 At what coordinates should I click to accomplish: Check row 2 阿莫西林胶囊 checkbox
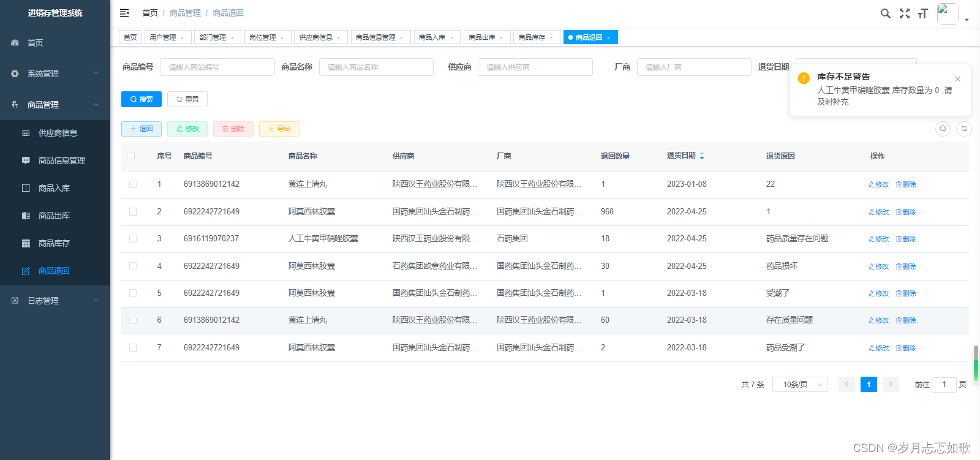tap(133, 211)
